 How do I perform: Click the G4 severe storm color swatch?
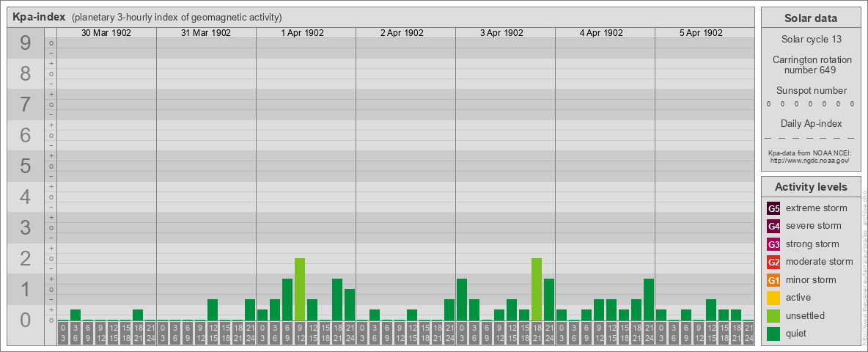(x=773, y=227)
